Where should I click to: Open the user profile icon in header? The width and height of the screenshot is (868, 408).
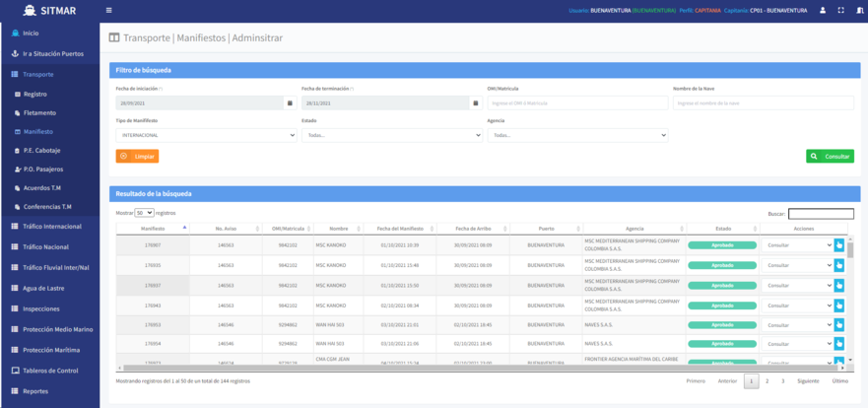[x=823, y=11]
